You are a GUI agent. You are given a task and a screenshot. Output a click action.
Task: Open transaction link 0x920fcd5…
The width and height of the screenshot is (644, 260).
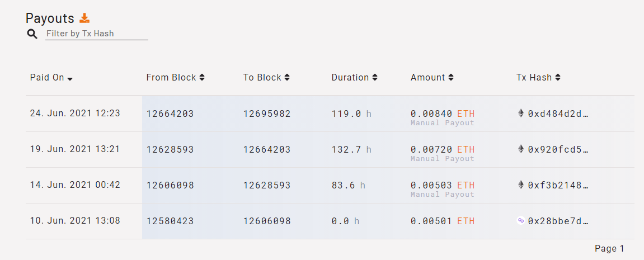coord(558,150)
